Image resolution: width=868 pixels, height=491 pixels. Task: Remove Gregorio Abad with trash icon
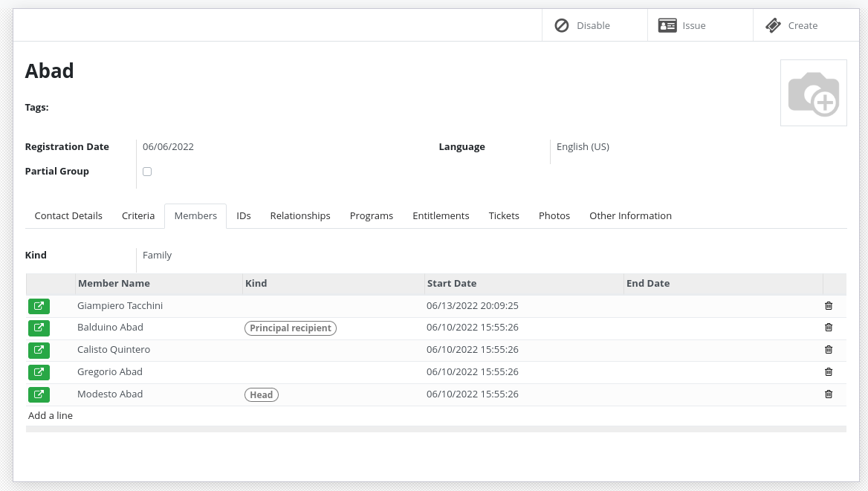click(829, 372)
